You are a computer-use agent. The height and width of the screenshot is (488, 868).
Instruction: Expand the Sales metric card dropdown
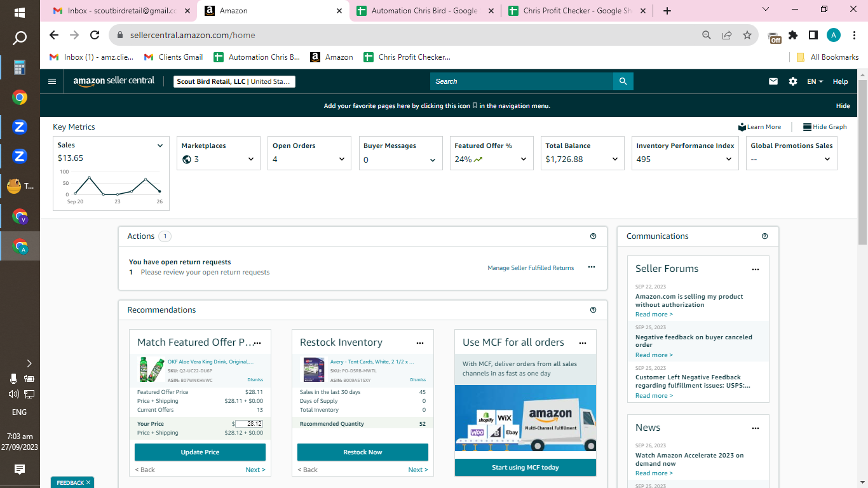[160, 146]
